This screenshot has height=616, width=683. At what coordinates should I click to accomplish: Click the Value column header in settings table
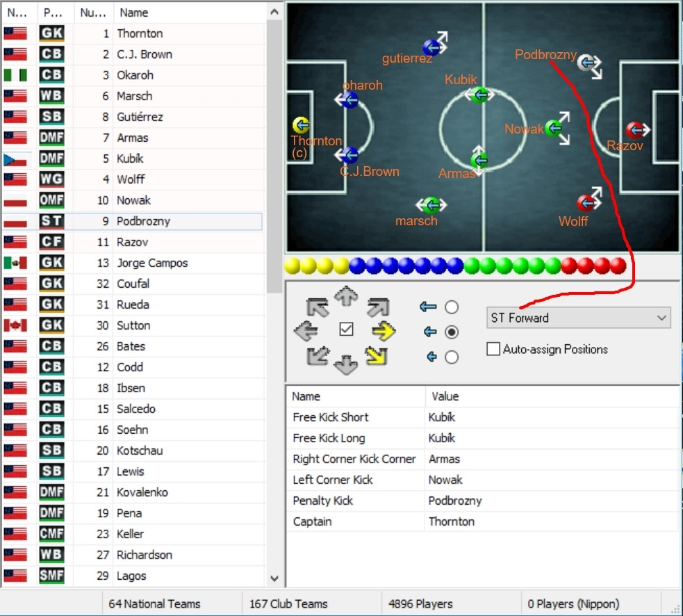point(552,396)
